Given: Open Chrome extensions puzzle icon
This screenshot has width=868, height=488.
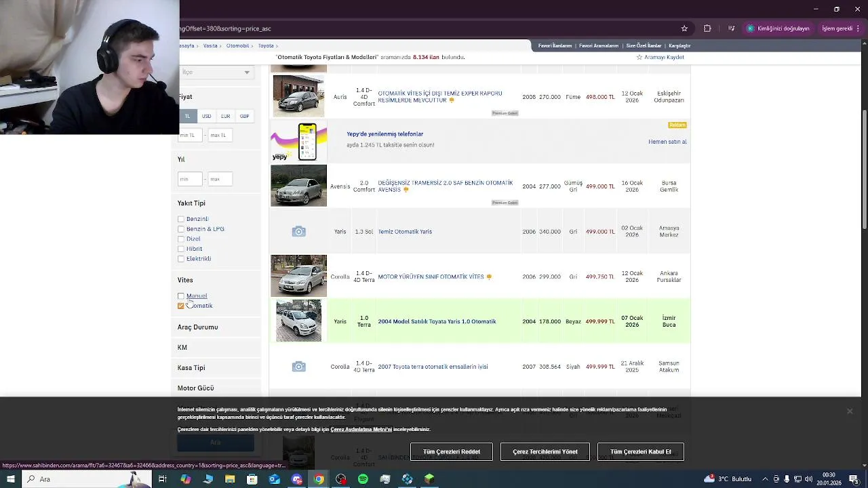Looking at the screenshot, I should (x=707, y=28).
